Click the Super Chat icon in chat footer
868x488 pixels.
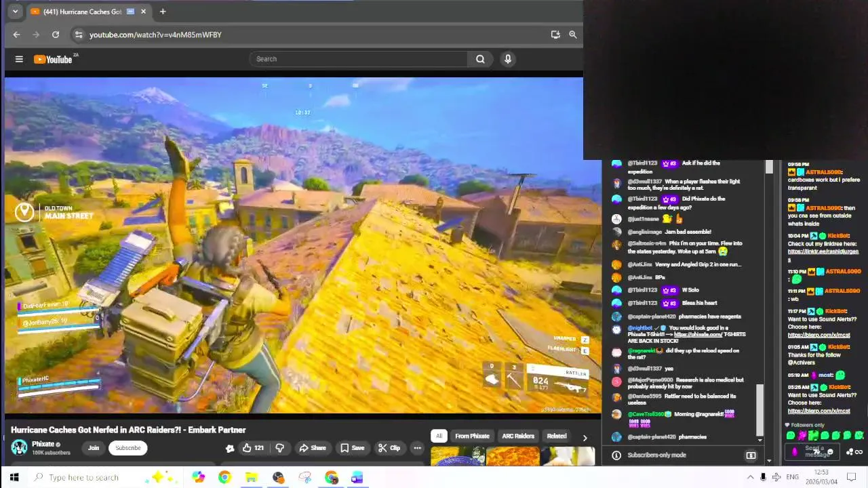pyautogui.click(x=751, y=455)
